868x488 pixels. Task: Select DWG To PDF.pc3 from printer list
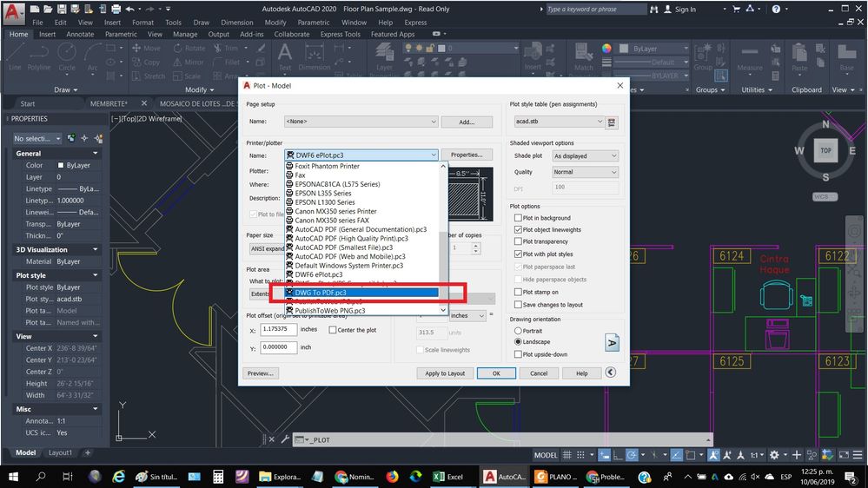click(362, 292)
